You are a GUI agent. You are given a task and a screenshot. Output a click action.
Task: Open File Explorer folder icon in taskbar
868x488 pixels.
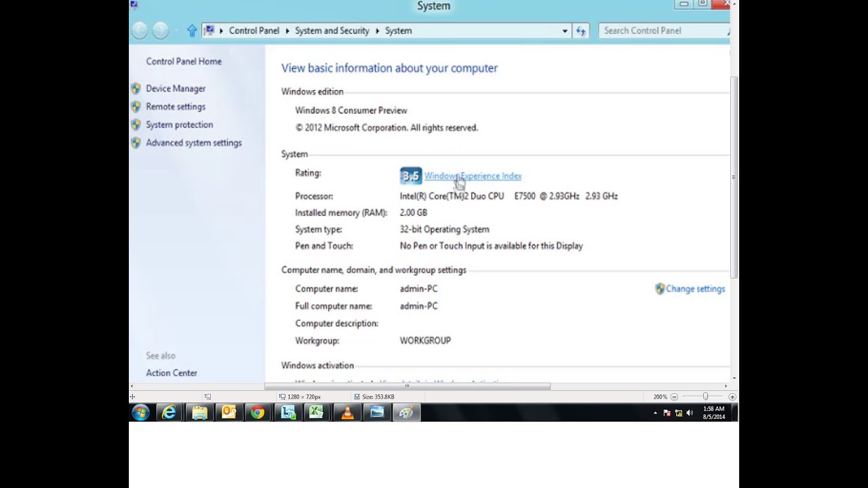(199, 412)
